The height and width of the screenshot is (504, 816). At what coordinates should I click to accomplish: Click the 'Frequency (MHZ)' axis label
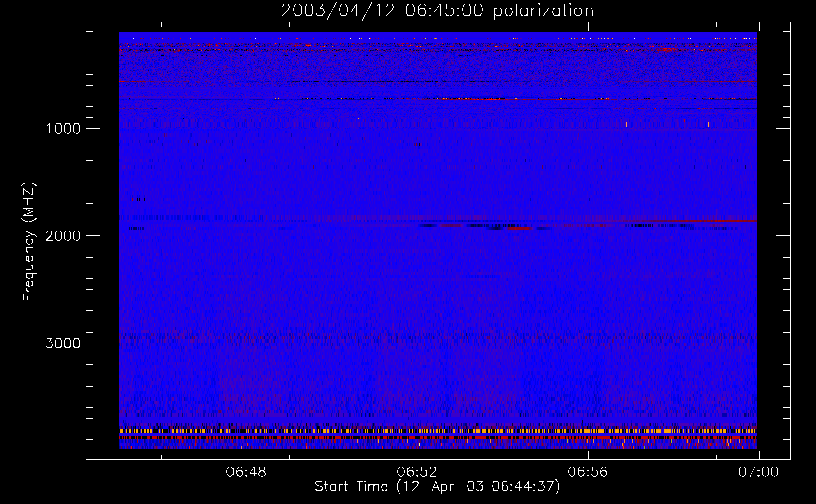coord(29,242)
